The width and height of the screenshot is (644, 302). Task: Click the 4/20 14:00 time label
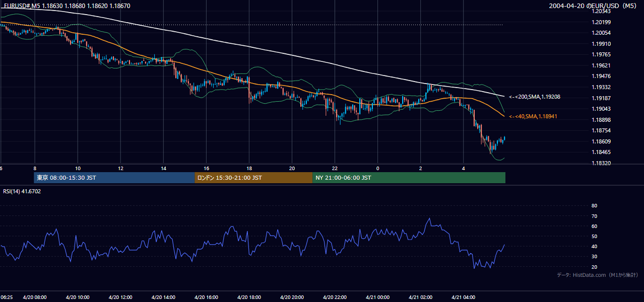click(163, 297)
